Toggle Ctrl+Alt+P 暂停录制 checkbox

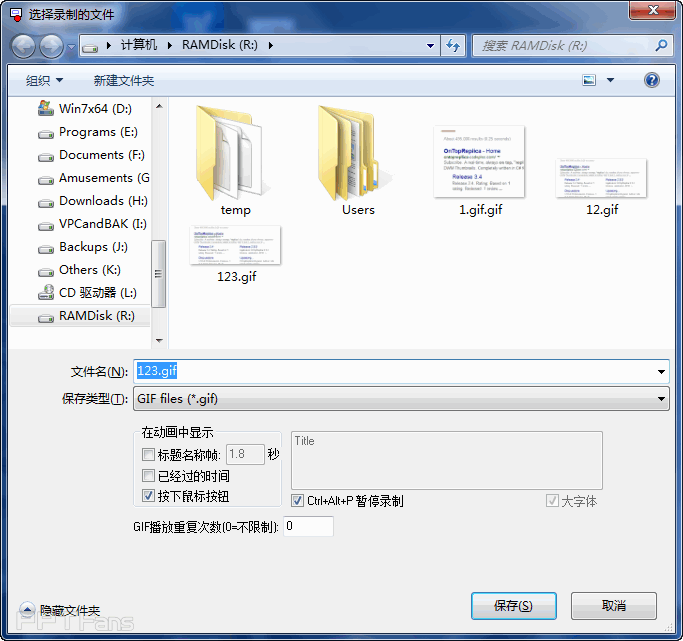(298, 500)
